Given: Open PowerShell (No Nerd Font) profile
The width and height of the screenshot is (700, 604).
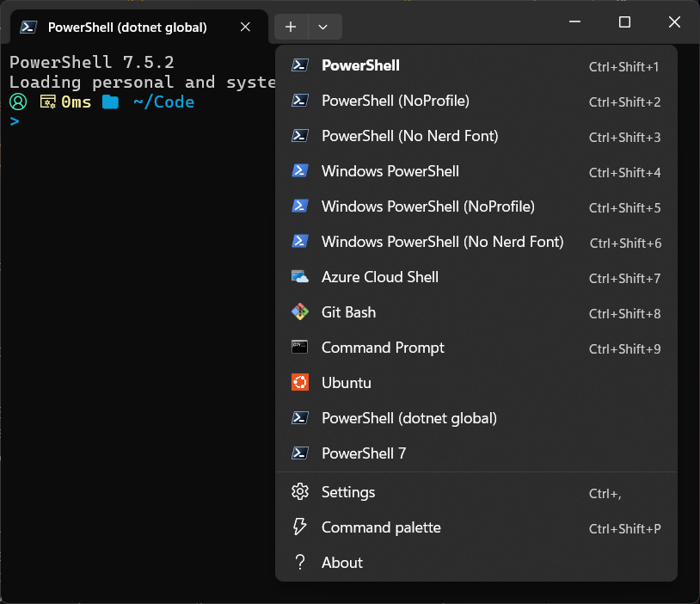Looking at the screenshot, I should [476, 136].
